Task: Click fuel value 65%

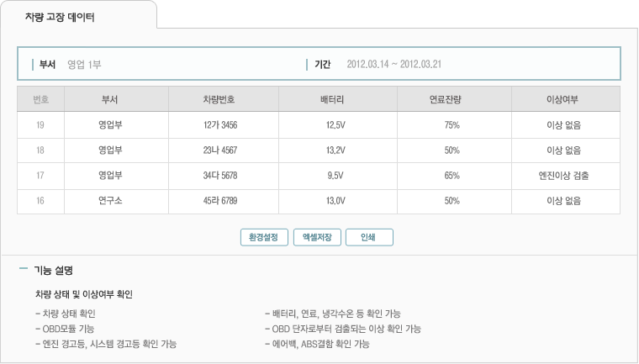Action: 452,176
